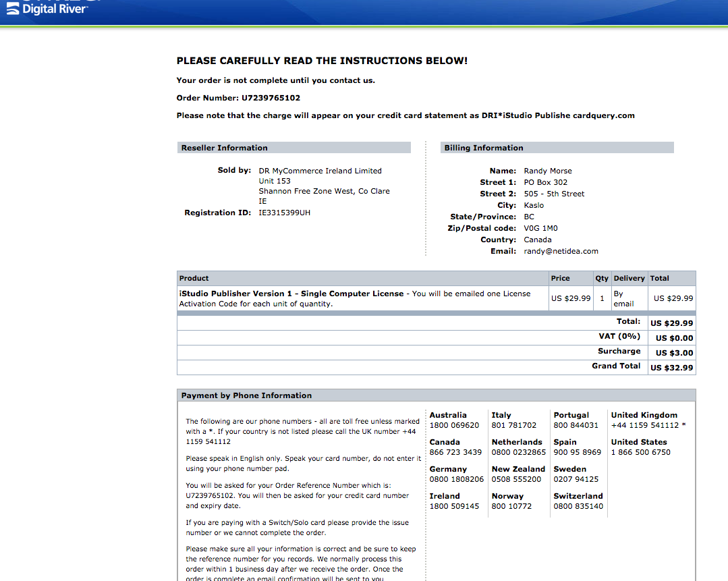This screenshot has width=728, height=581.
Task: Click the randy@netidea.com email address
Action: 561,251
